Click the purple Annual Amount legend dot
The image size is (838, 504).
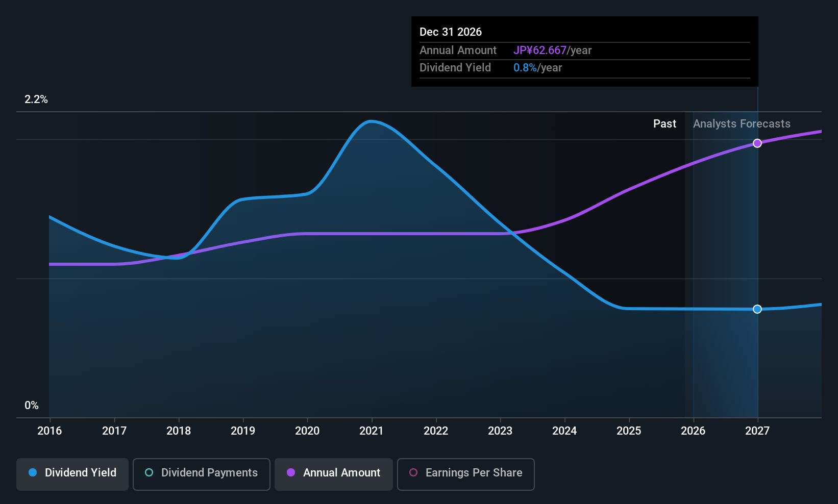[x=291, y=473]
